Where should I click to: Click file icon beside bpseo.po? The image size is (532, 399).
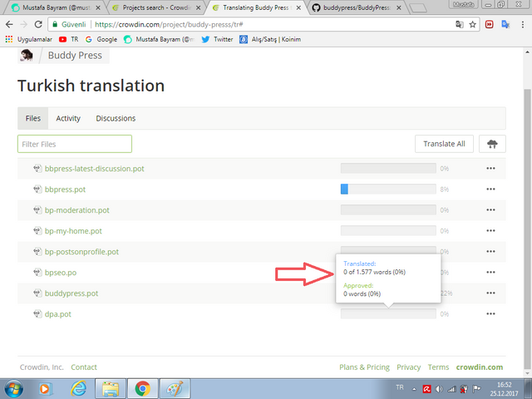click(x=37, y=272)
